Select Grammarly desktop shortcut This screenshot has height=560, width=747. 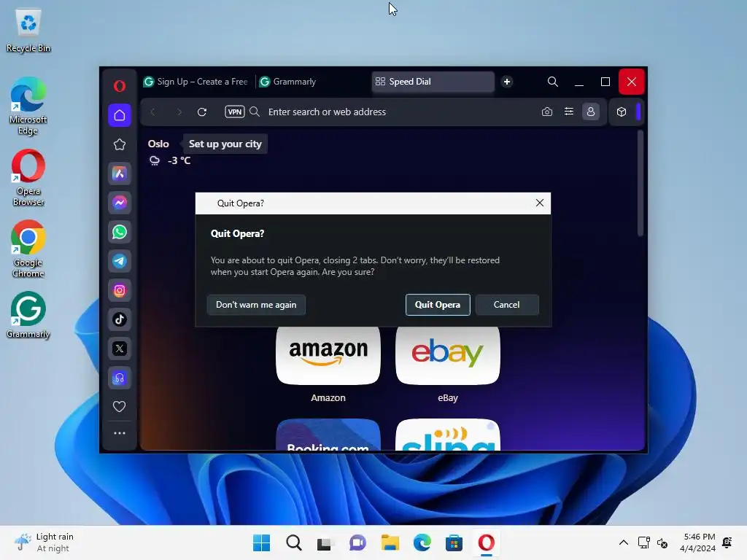pyautogui.click(x=28, y=315)
